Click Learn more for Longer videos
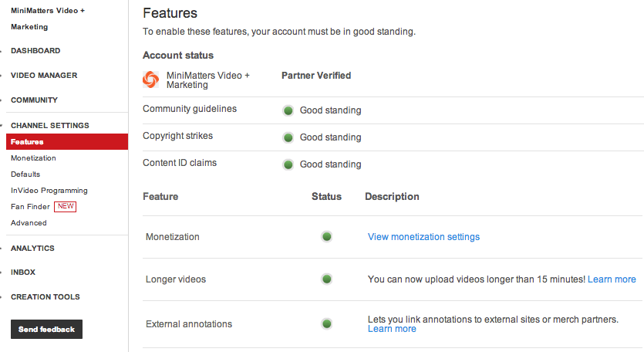Image resolution: width=644 pixels, height=352 pixels. pos(612,279)
